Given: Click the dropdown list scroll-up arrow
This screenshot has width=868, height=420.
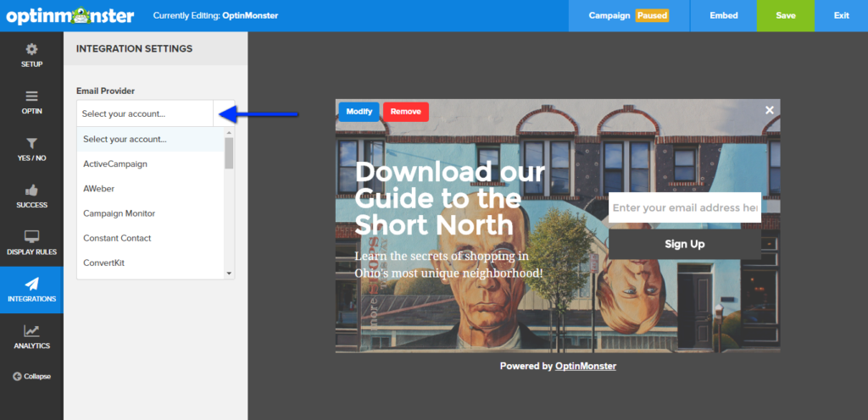Looking at the screenshot, I should click(x=229, y=133).
